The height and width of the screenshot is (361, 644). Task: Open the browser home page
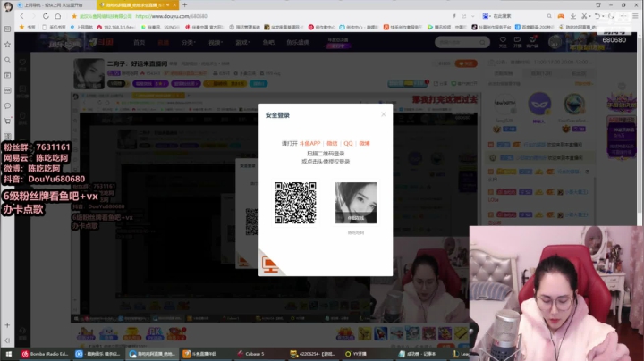pyautogui.click(x=58, y=16)
